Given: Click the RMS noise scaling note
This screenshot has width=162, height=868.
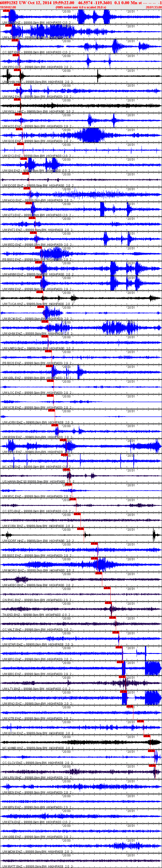Looking at the screenshot, I should click(x=81, y=7).
